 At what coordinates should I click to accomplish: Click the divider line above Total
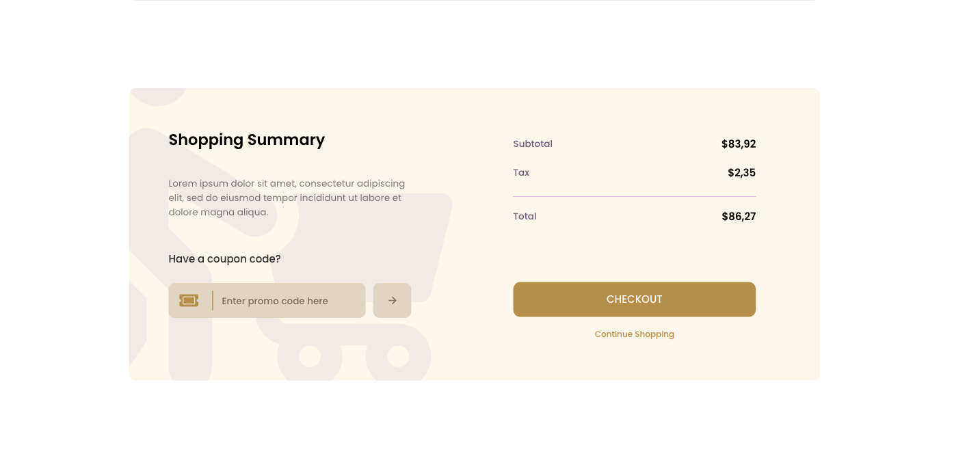[x=634, y=197]
